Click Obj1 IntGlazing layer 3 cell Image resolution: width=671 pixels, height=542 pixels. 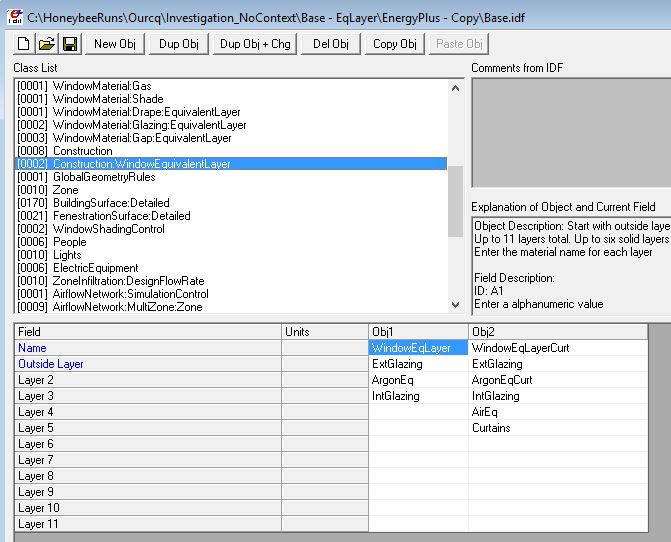(x=418, y=396)
